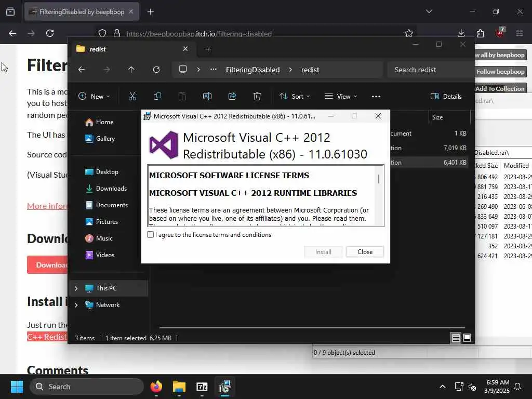
Task: Go back in Firefox
Action: 12,33
